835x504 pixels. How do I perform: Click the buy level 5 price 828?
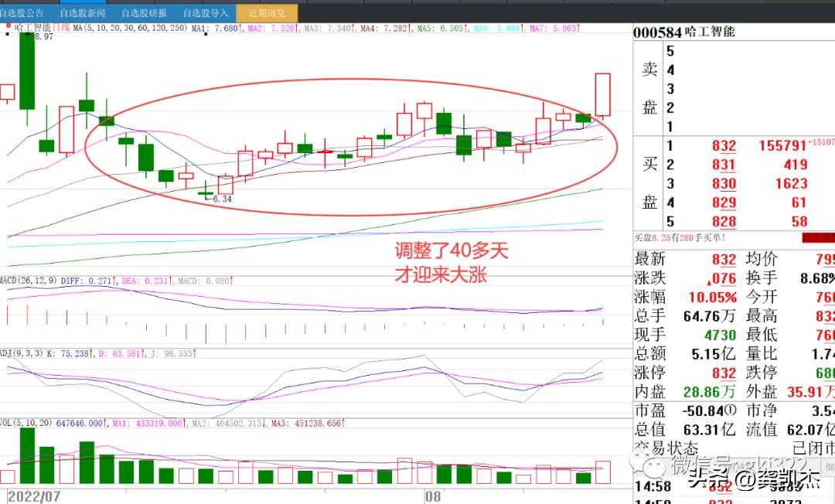(724, 221)
